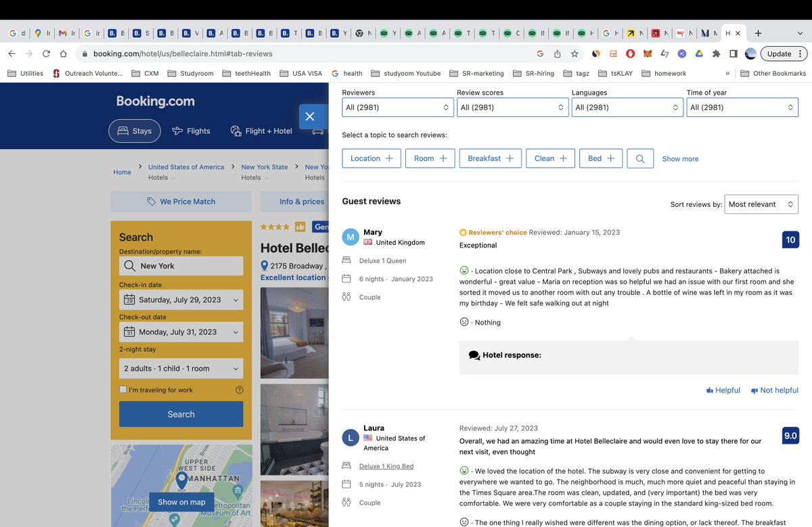Open the Other Bookmarks folder
Viewport: 812px width, 527px height.
pos(773,73)
